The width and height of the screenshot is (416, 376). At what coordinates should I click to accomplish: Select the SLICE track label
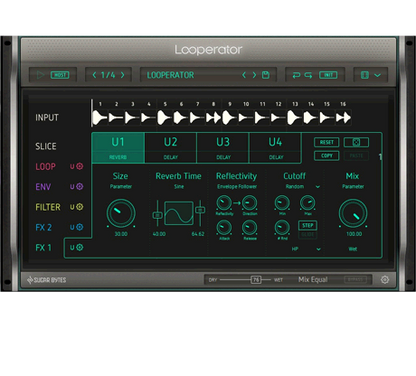[x=46, y=146]
